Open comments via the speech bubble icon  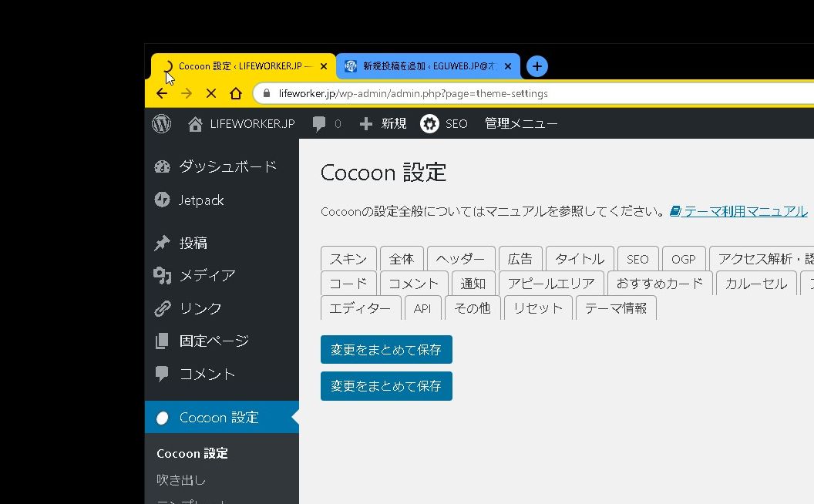click(x=320, y=123)
